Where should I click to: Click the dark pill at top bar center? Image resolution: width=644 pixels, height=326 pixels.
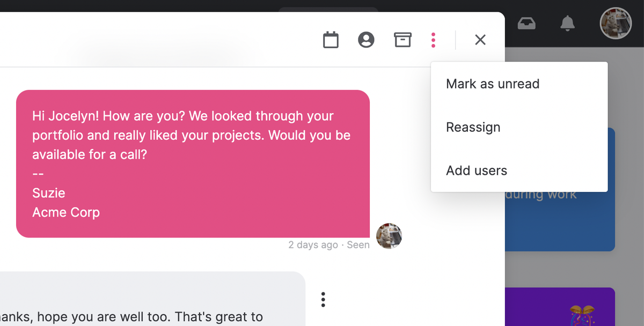pos(328,10)
